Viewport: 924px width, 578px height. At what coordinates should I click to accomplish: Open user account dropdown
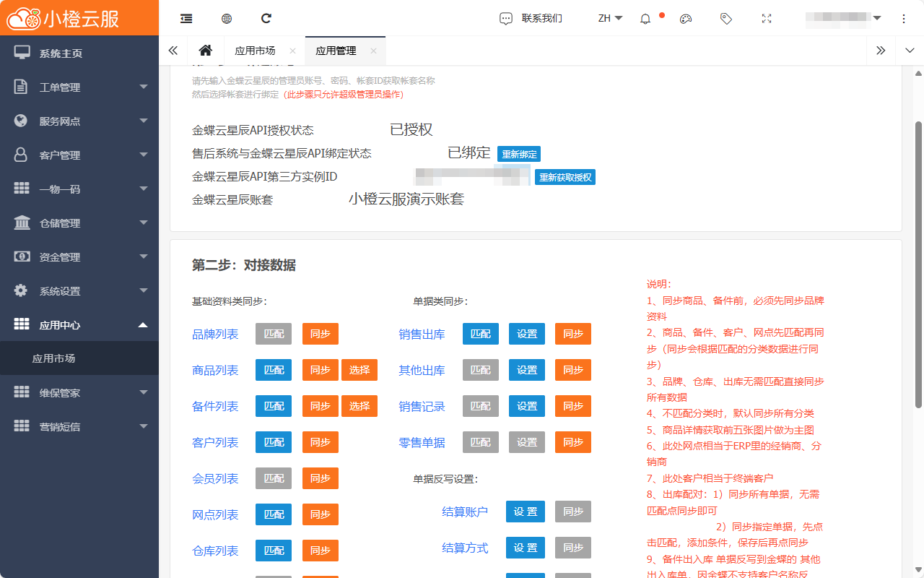click(x=843, y=18)
